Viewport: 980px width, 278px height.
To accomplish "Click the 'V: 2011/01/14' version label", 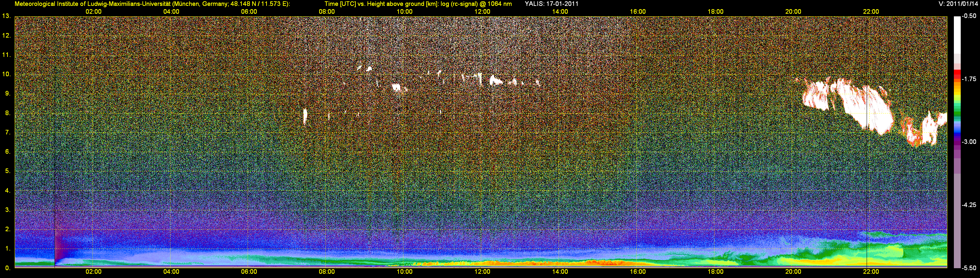I will click(957, 4).
